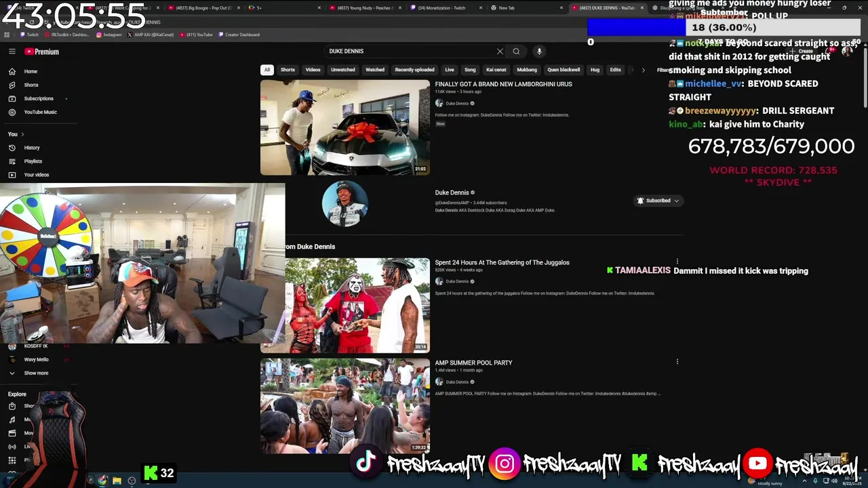Open AMP SUMMER POOL PARTY video title

(473, 363)
